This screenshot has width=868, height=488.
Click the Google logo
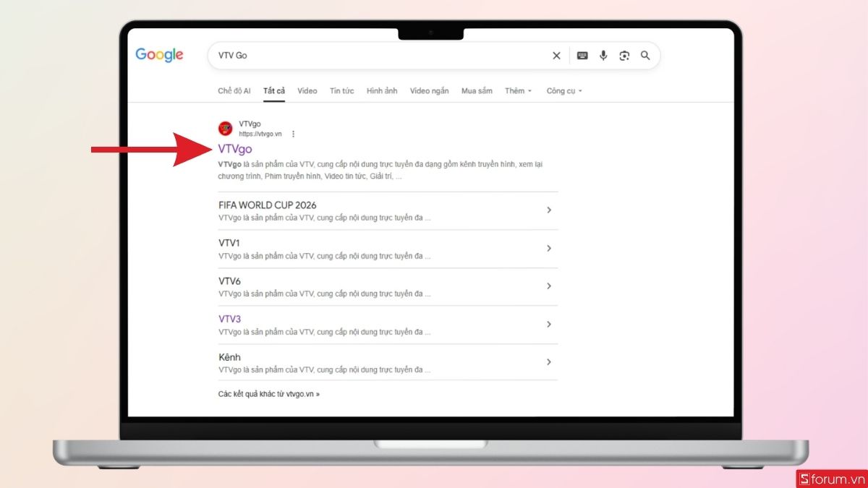coord(159,55)
